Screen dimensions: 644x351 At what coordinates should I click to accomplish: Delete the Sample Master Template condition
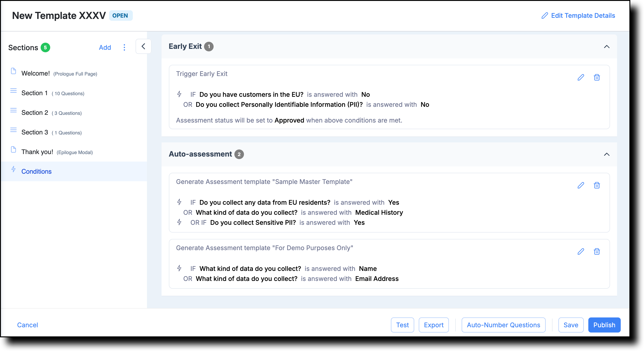click(x=597, y=185)
